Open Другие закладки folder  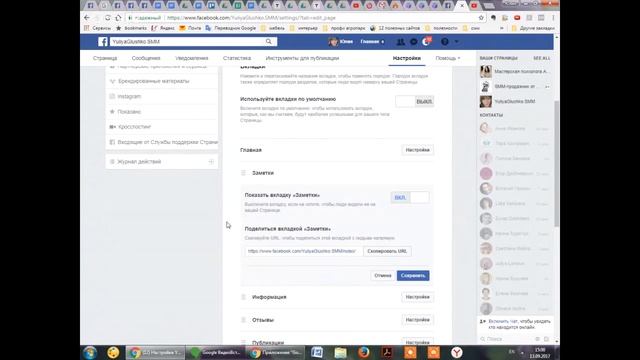click(533, 28)
